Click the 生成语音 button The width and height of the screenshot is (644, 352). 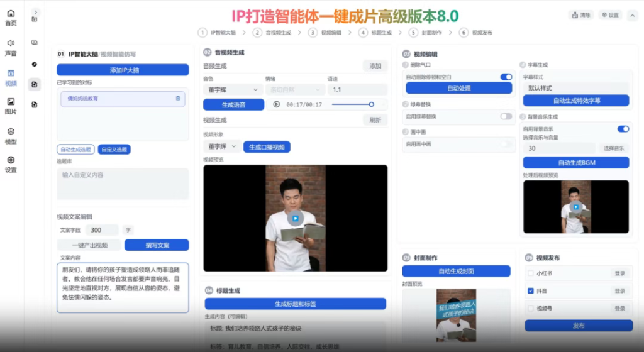tap(233, 105)
